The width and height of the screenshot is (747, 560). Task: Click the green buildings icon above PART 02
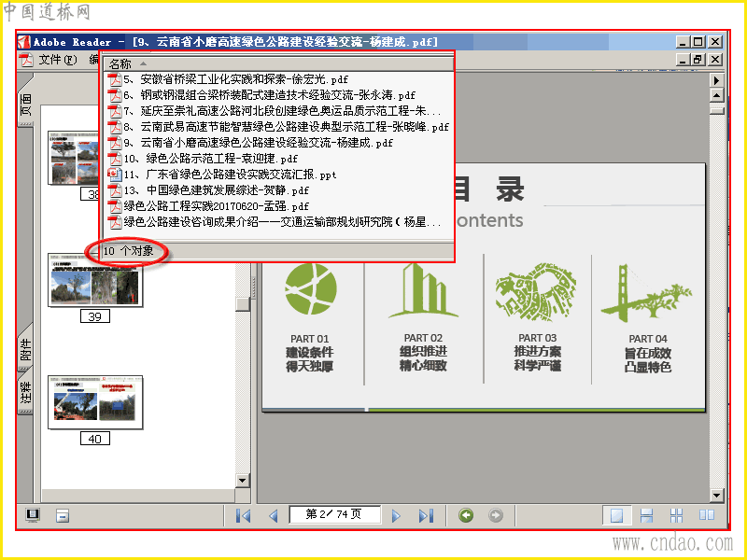423,290
